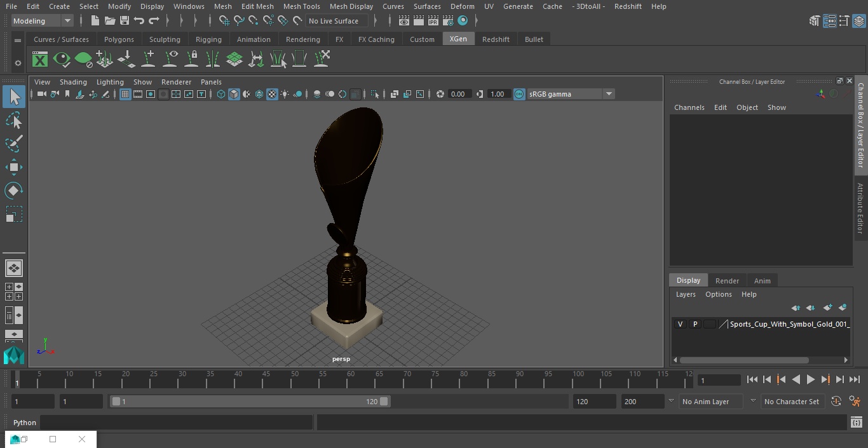
Task: Open the Python command language toggle
Action: pos(25,423)
